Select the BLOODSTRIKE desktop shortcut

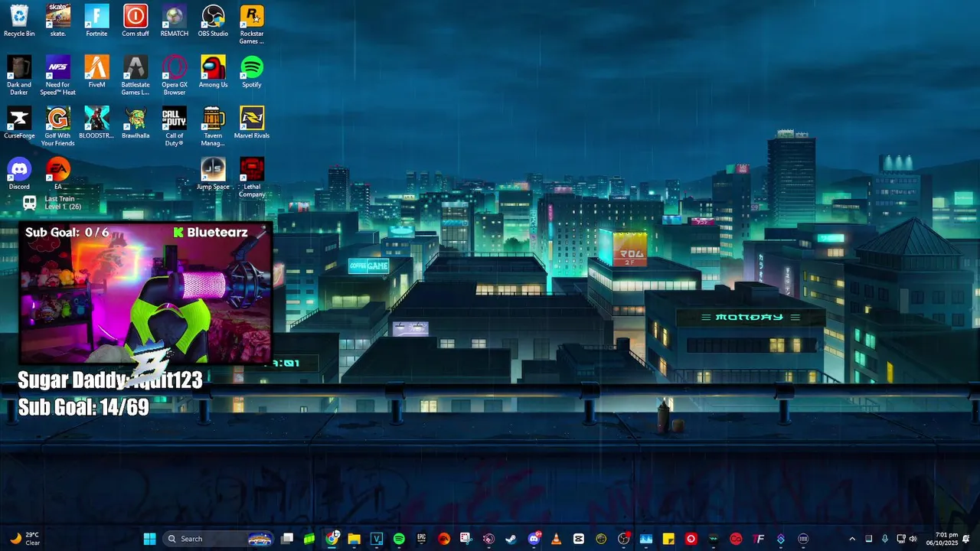[x=96, y=122]
